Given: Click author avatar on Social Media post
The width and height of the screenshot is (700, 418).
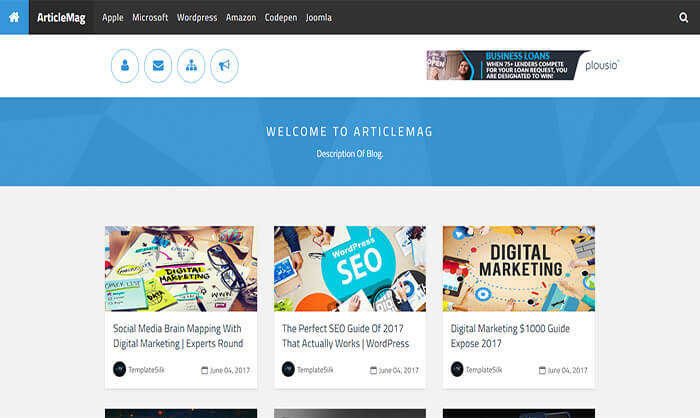Looking at the screenshot, I should tap(119, 369).
